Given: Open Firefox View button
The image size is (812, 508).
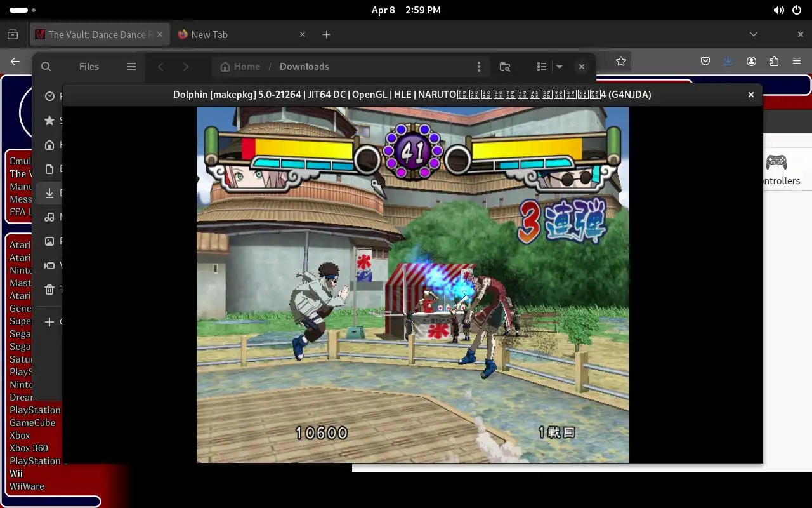Looking at the screenshot, I should 13,35.
